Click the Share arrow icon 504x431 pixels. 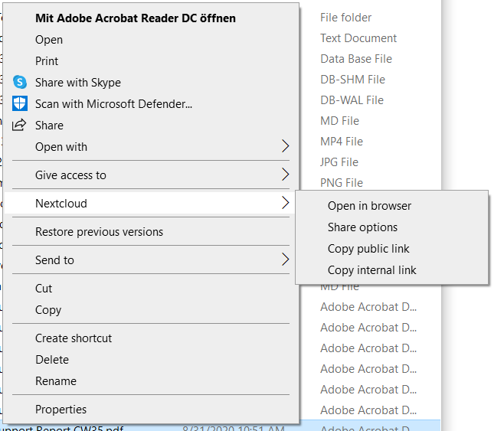click(x=19, y=126)
